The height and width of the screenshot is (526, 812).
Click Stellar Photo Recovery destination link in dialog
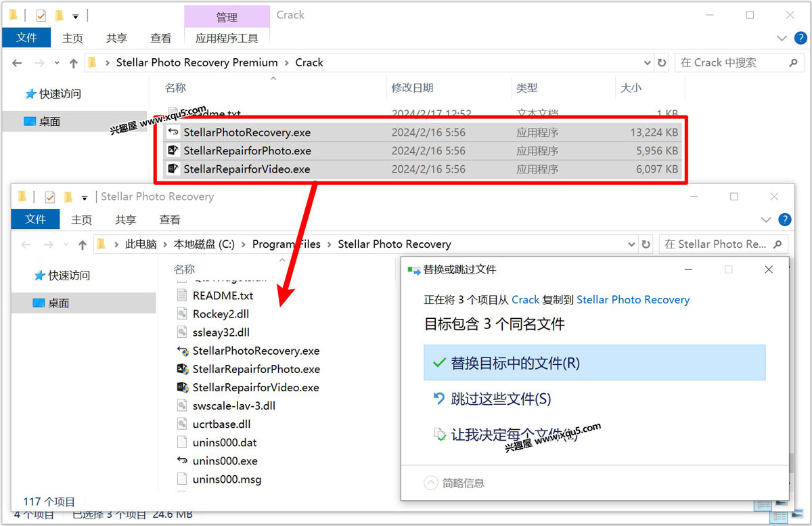[633, 299]
